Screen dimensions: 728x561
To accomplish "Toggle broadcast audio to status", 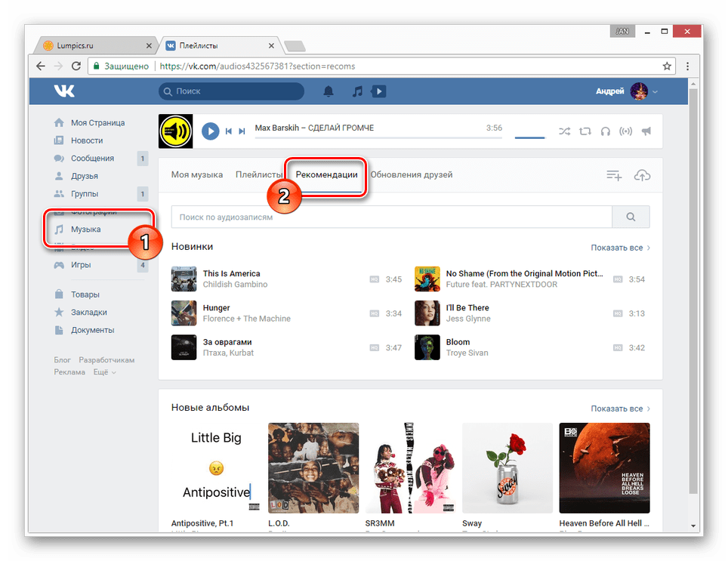I will (626, 131).
